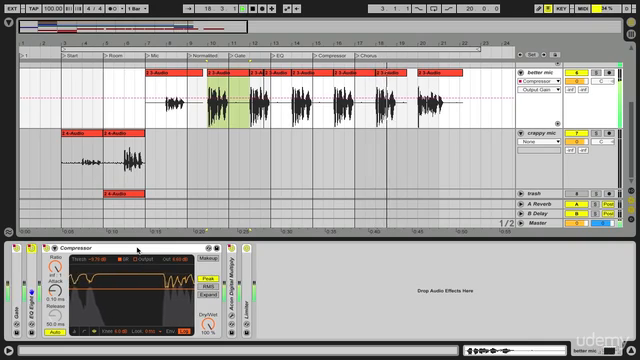
Task: Unfold the Master track
Action: (x=521, y=223)
